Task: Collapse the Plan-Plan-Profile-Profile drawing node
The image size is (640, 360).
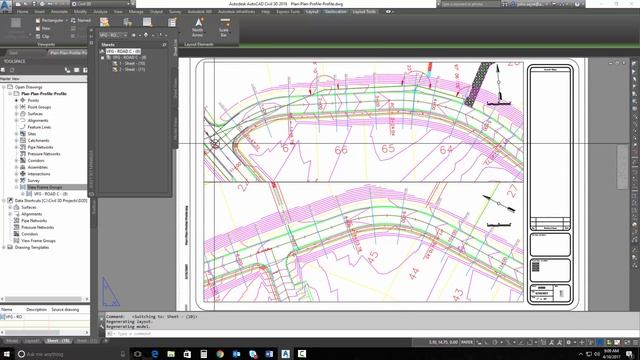Action: coord(10,93)
